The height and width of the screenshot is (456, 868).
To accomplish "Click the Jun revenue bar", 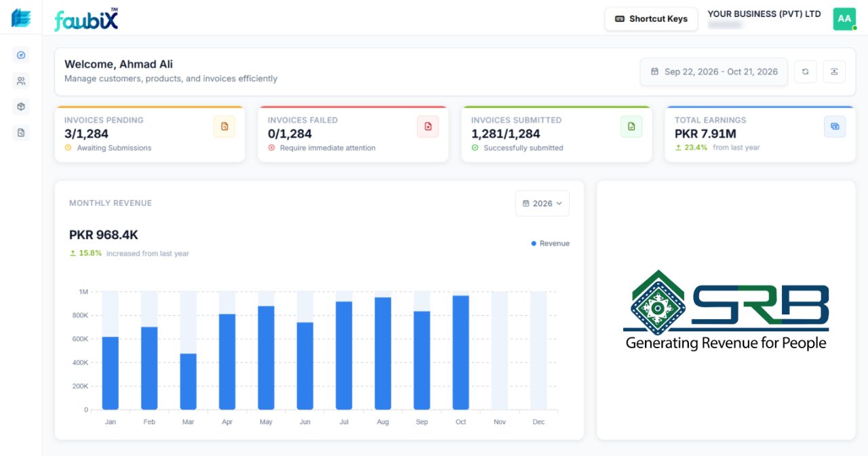I will pyautogui.click(x=305, y=366).
